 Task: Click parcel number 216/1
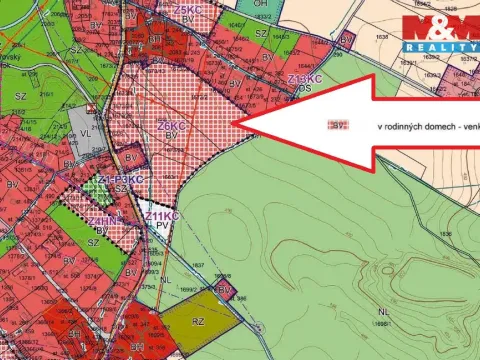point(46,95)
